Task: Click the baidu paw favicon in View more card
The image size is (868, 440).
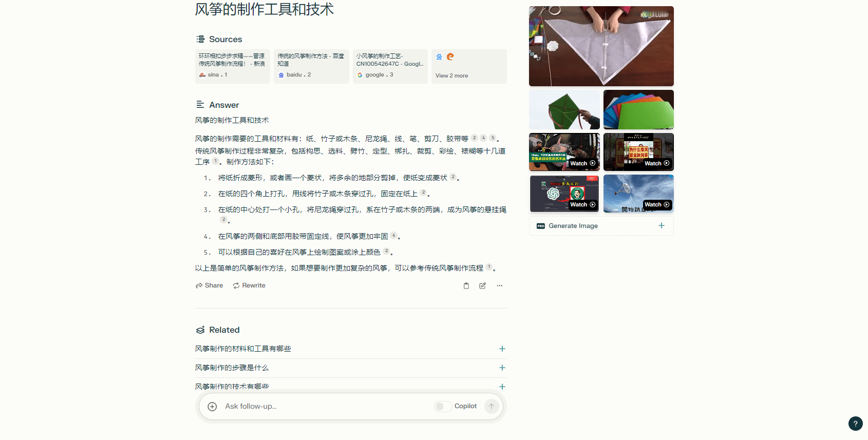Action: [439, 57]
